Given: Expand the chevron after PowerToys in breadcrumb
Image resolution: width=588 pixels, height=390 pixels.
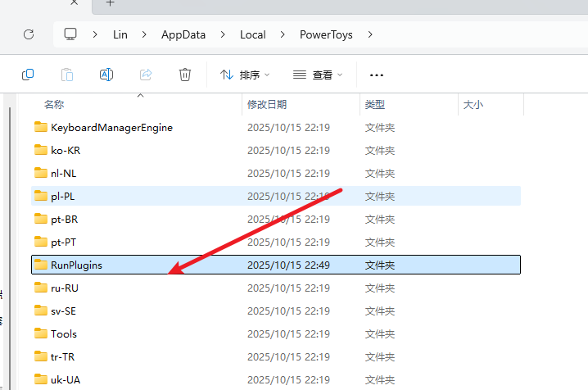Looking at the screenshot, I should [370, 34].
